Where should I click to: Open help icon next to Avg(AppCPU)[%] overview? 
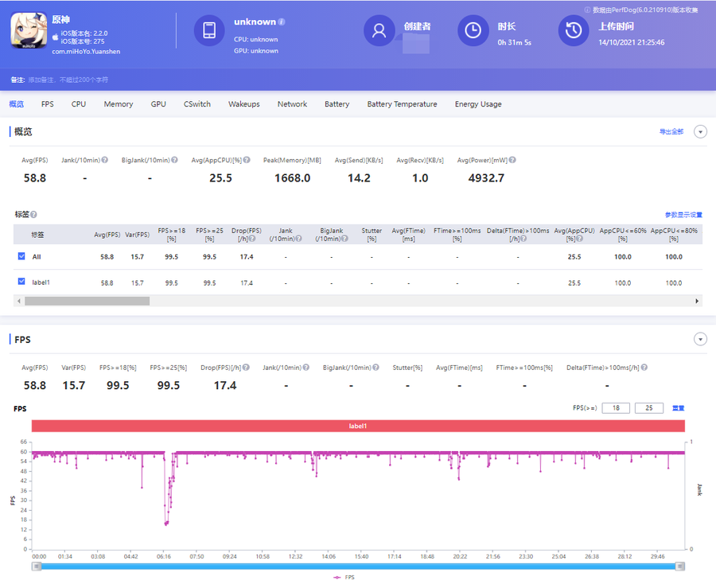click(247, 160)
